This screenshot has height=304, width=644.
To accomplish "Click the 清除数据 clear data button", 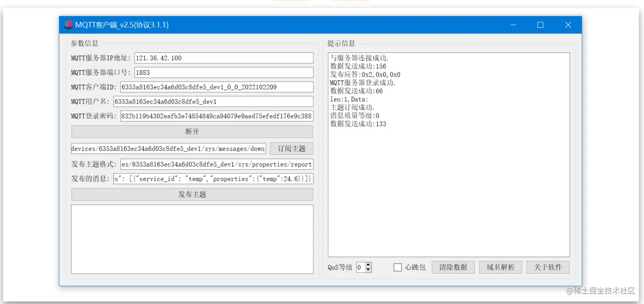I will (x=453, y=267).
